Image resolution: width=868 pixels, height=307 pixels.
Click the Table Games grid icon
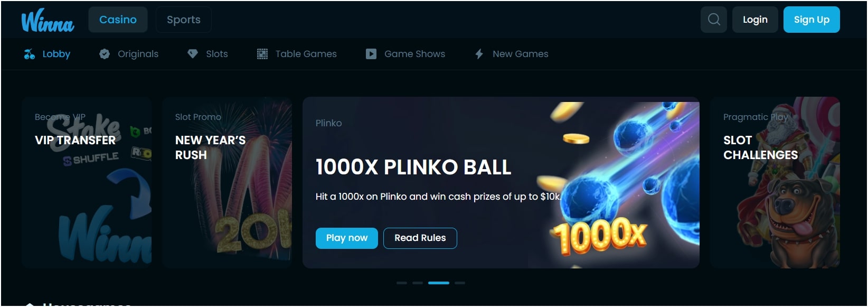point(262,54)
